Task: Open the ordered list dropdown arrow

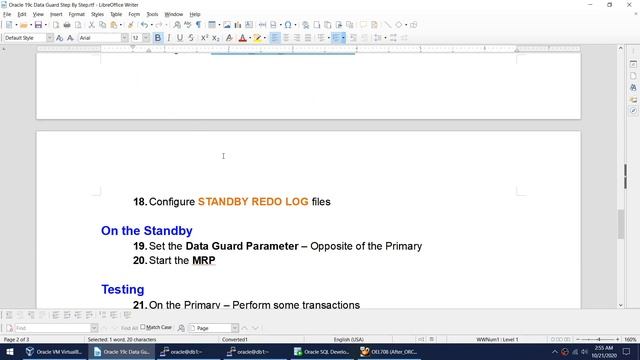Action: click(343, 38)
